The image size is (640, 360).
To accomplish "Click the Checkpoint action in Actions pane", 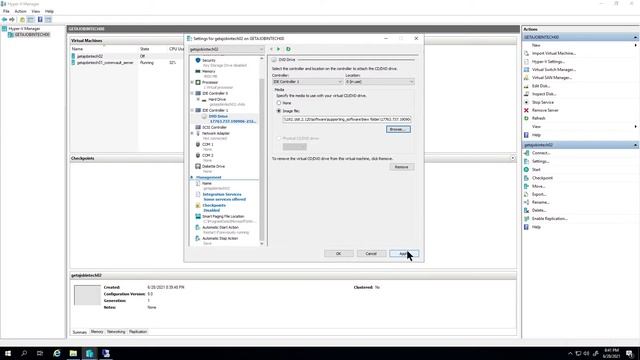I will coord(542,178).
